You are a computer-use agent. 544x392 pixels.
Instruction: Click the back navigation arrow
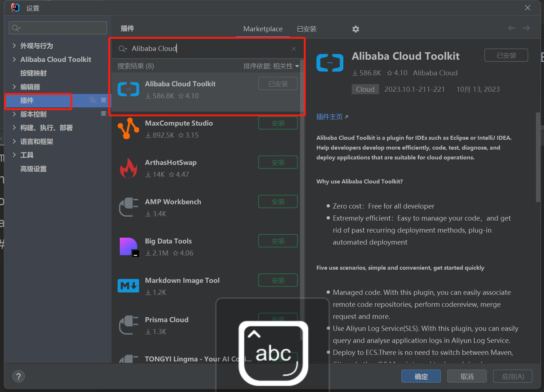[x=512, y=28]
